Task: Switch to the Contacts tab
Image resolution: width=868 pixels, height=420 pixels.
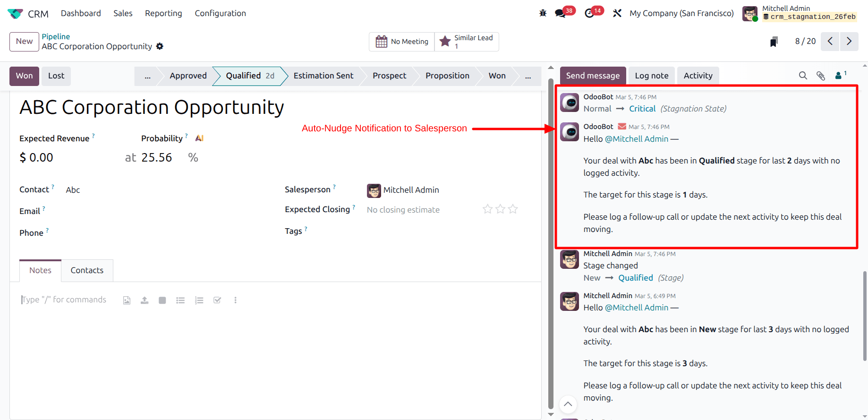Action: (x=87, y=270)
